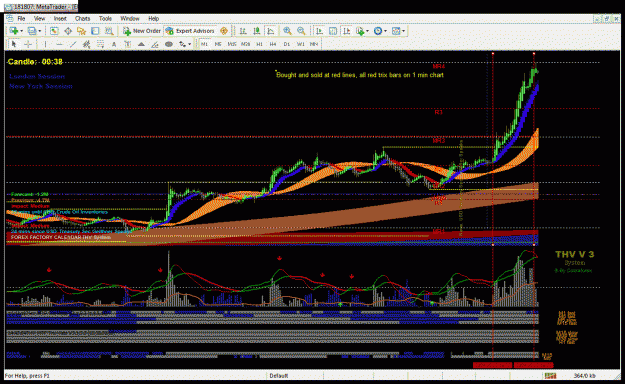Select the Equidistant Channel tool
The image size is (625, 384).
(x=86, y=44)
